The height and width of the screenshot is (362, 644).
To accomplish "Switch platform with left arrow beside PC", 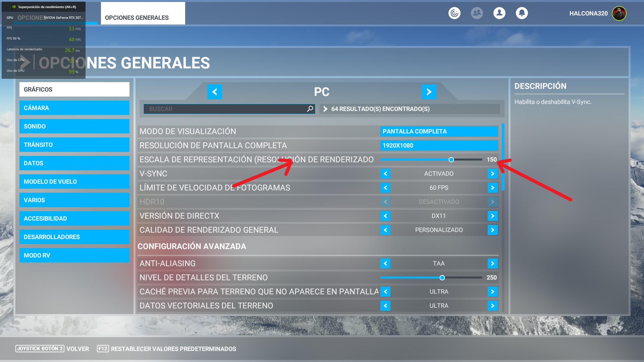I will tap(215, 92).
